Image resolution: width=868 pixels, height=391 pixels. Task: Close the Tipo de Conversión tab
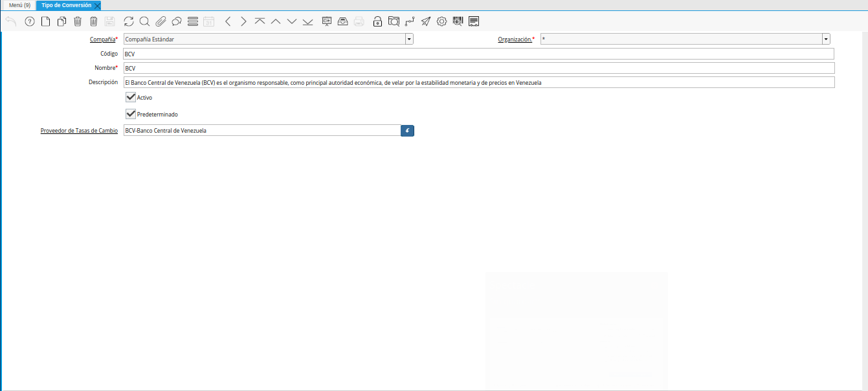pos(97,5)
